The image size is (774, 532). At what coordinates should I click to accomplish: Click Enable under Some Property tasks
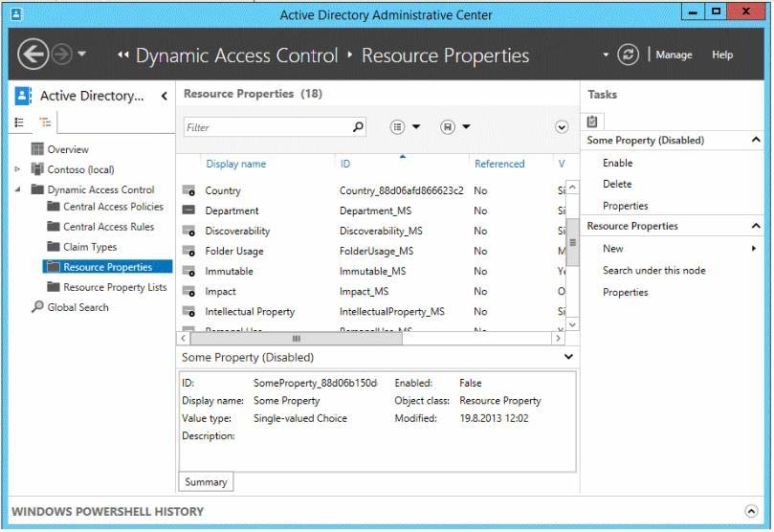click(617, 163)
